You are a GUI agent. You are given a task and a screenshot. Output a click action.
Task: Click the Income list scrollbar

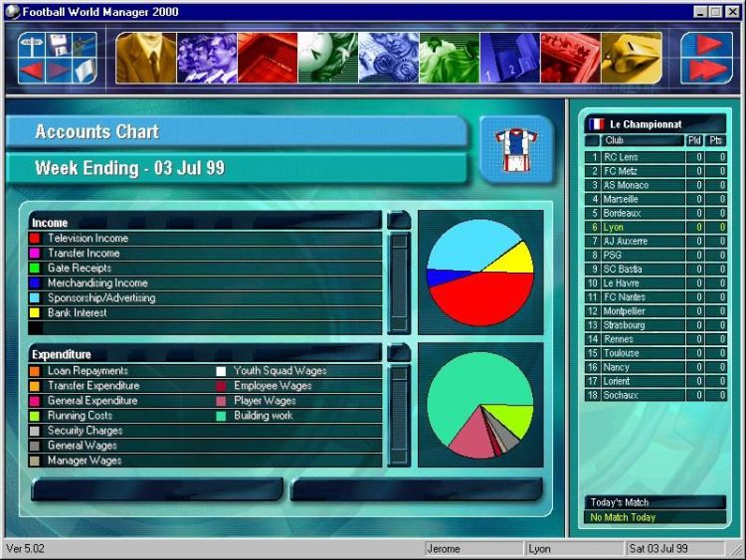399,282
